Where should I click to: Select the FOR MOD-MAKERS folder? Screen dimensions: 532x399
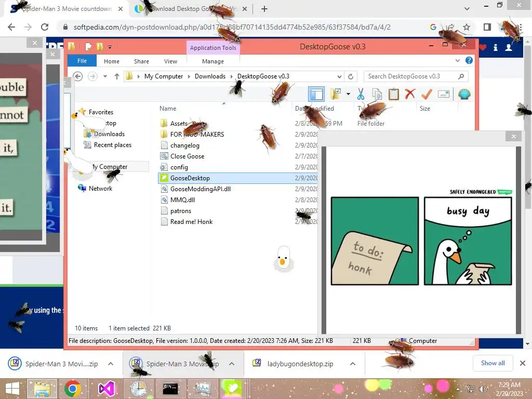197,135
